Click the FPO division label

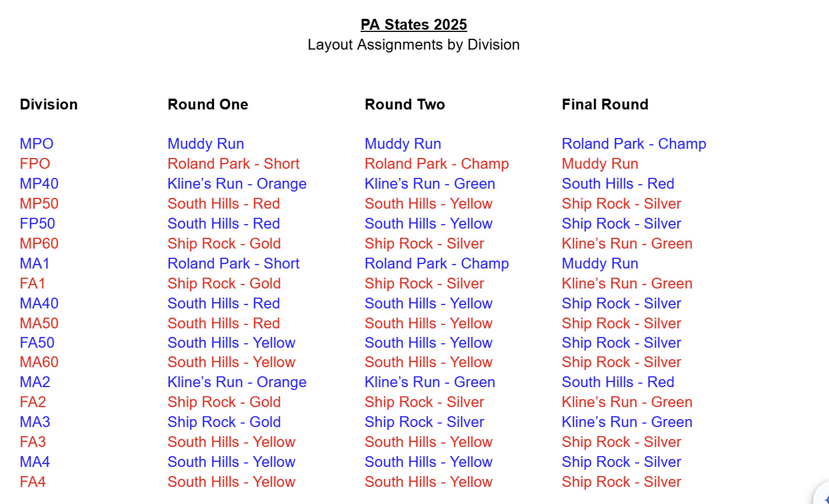click(35, 164)
